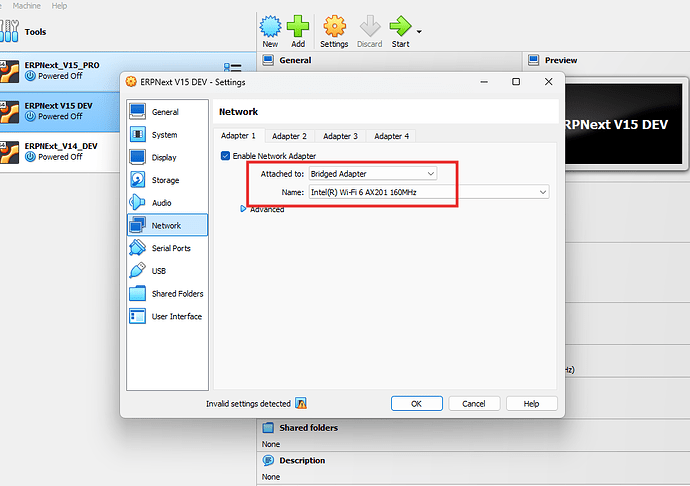The height and width of the screenshot is (486, 690).
Task: Expand the Advanced network options
Action: 243,209
